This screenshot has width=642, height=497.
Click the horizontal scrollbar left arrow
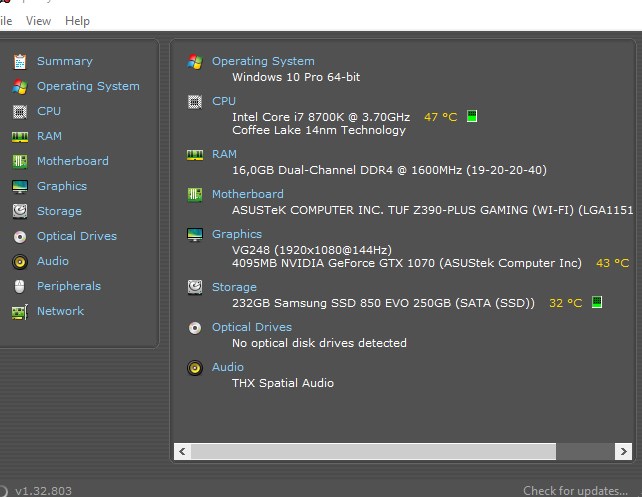point(182,452)
